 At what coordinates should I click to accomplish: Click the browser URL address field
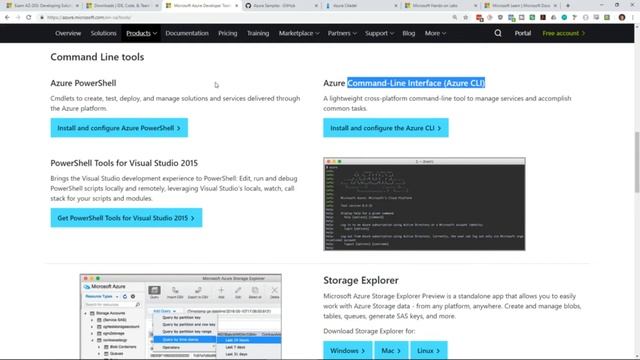click(245, 18)
